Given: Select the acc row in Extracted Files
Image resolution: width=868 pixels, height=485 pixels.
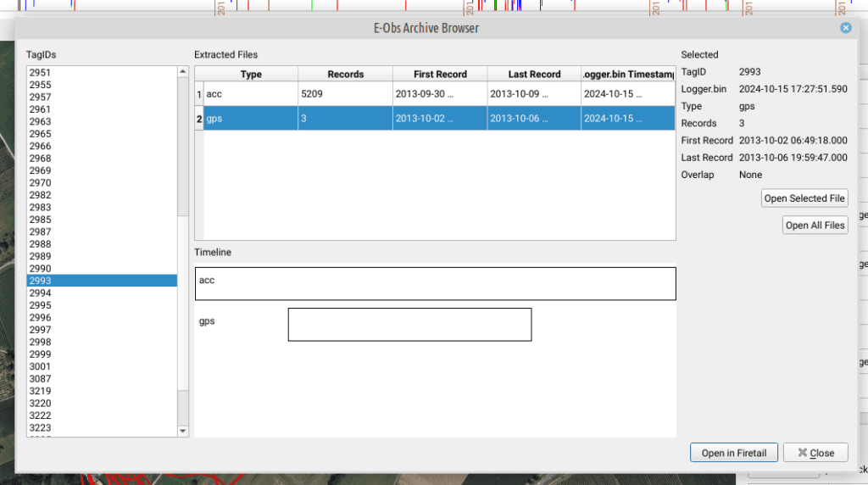Looking at the screenshot, I should pyautogui.click(x=440, y=94).
